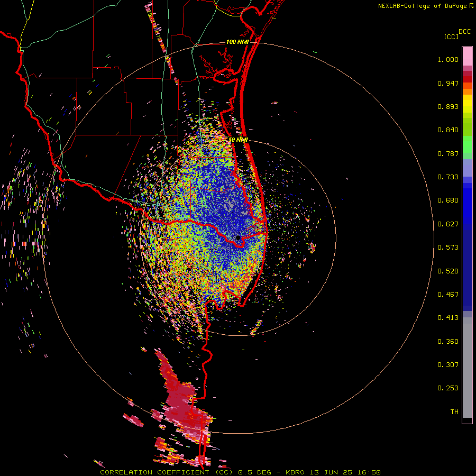Click the 0.573 legend value

pyautogui.click(x=448, y=248)
